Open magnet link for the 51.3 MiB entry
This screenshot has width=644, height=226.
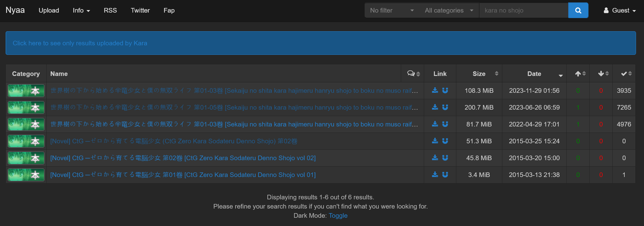(445, 141)
